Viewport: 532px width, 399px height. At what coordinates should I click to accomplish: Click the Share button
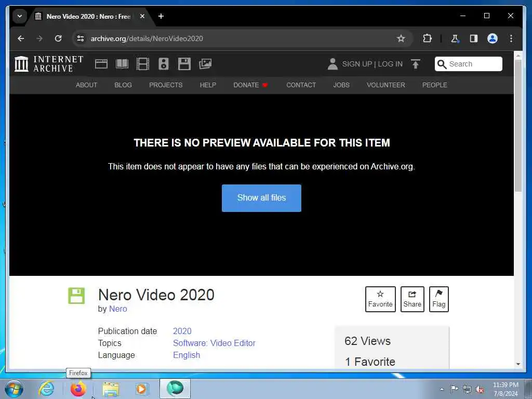pyautogui.click(x=412, y=299)
